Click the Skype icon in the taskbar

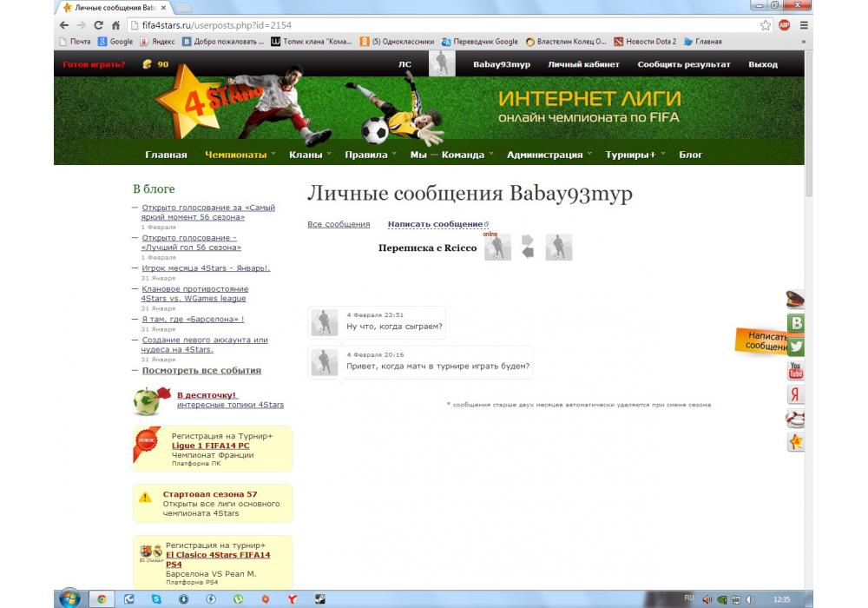[156, 598]
